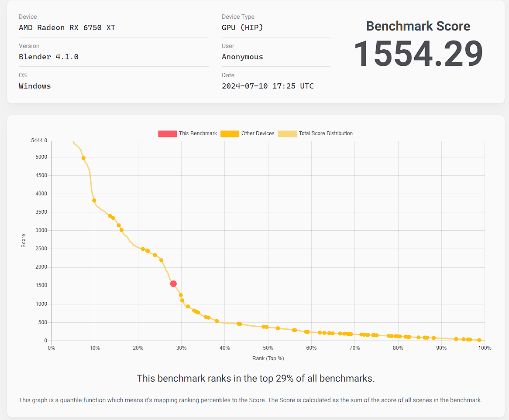The image size is (509, 420).
Task: Click the pale yellow Total Score Distribution swatch
Action: click(287, 134)
